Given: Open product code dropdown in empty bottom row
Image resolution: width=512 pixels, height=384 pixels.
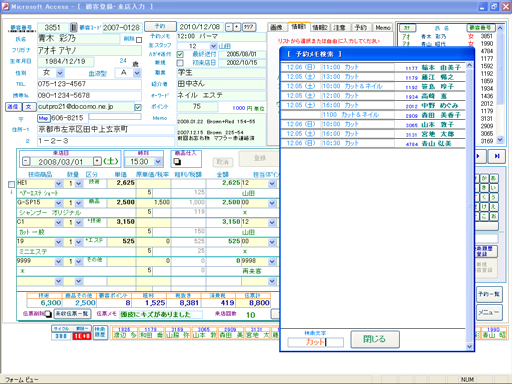Looking at the screenshot, I should point(59,281).
